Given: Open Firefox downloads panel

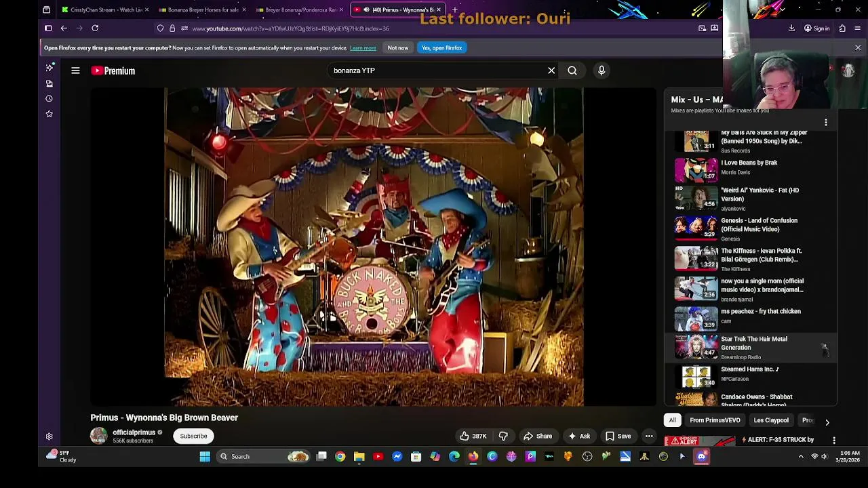Looking at the screenshot, I should 791,28.
